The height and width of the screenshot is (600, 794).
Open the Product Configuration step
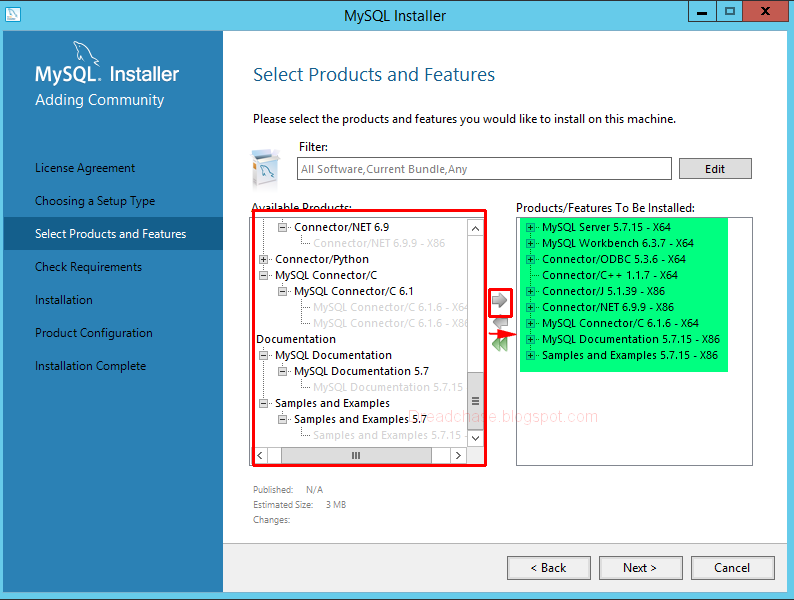click(x=94, y=333)
